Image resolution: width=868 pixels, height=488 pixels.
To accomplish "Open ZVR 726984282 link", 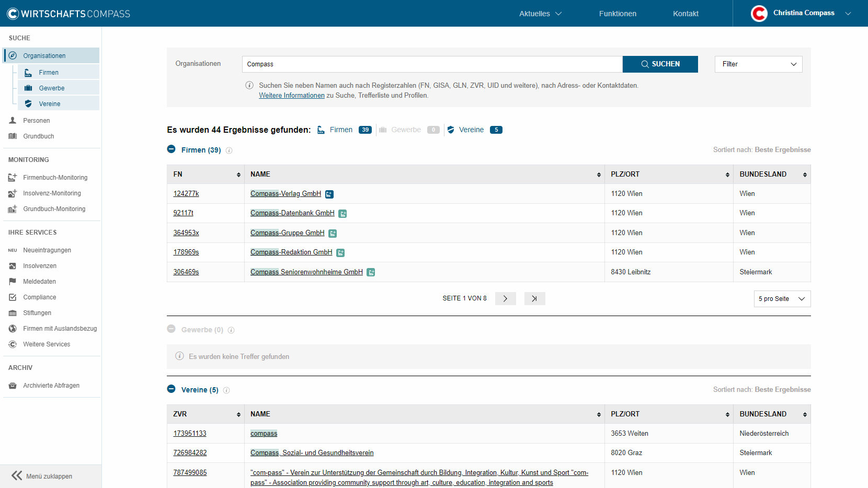I will [x=190, y=453].
